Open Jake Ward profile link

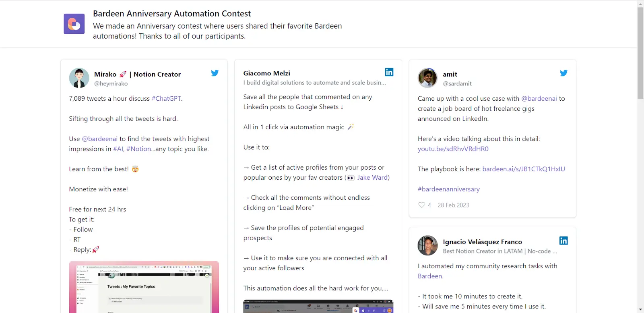(372, 177)
